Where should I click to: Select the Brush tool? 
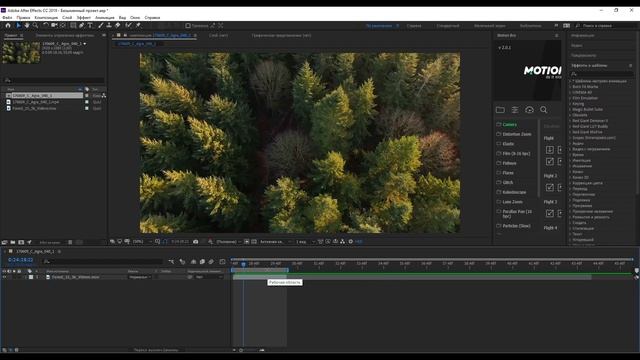(101, 25)
